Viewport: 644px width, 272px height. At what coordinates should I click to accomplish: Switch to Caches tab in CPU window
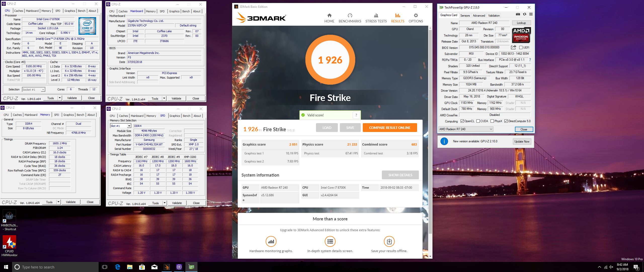18,11
